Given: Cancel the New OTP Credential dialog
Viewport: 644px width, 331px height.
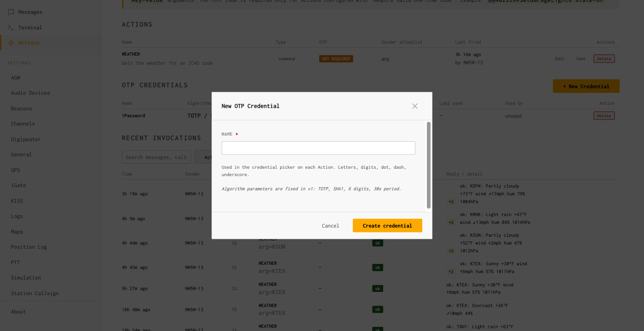Looking at the screenshot, I should tap(330, 226).
